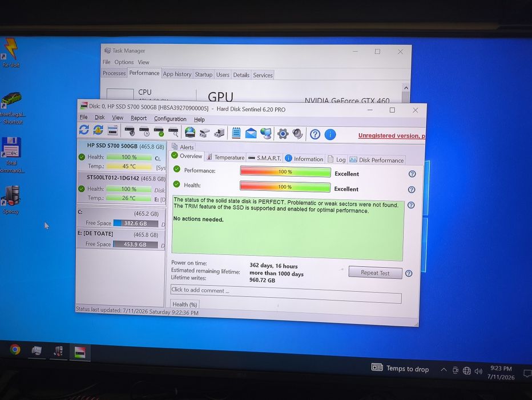Click the blue info circle toolbar icon
Viewport: 532px width, 400px height.
(330, 135)
